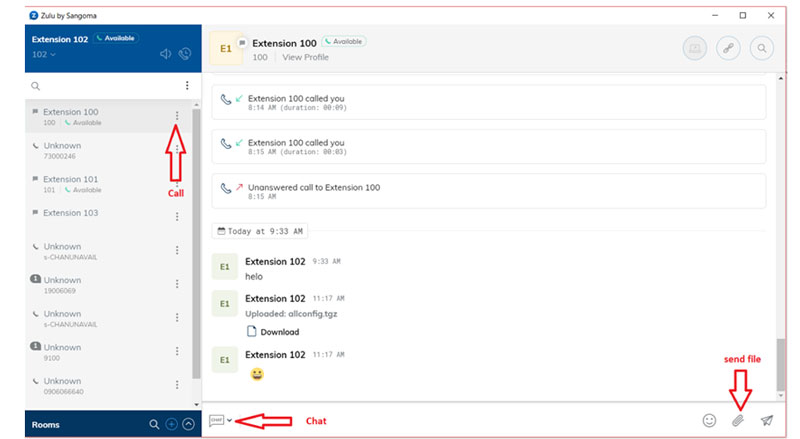Download the allconfig.tgz file
The width and height of the screenshot is (800, 439).
pyautogui.click(x=279, y=332)
